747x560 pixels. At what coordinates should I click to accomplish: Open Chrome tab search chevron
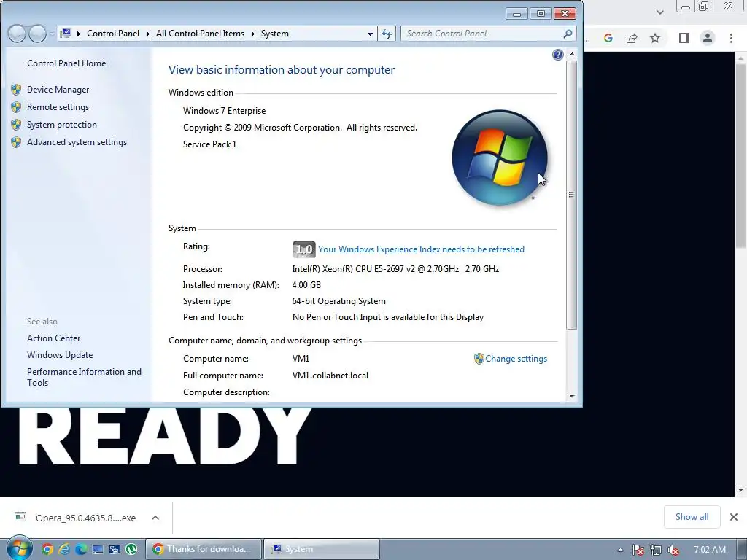click(659, 12)
